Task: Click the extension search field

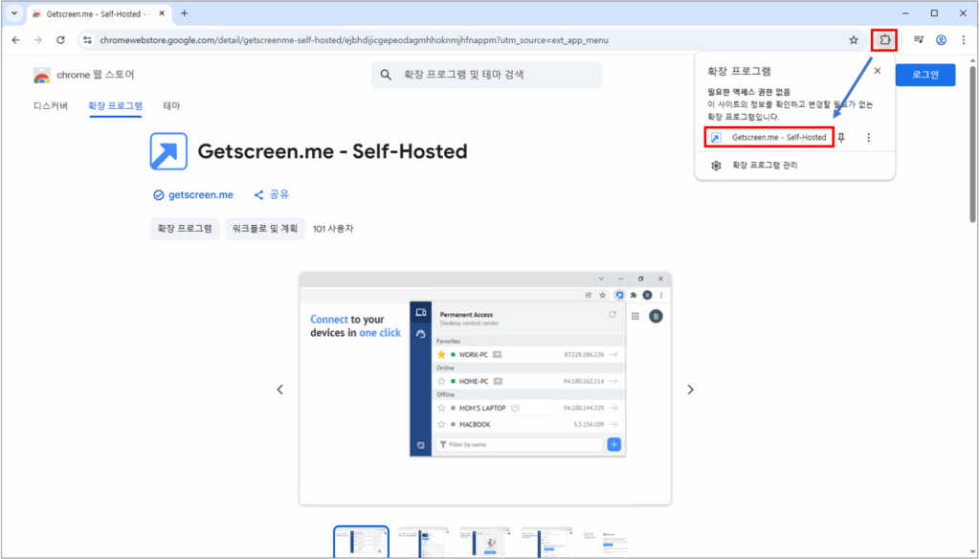Action: click(487, 75)
